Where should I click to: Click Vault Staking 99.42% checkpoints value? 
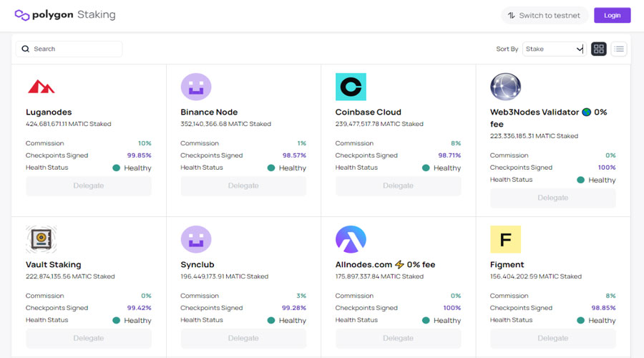pyautogui.click(x=140, y=308)
